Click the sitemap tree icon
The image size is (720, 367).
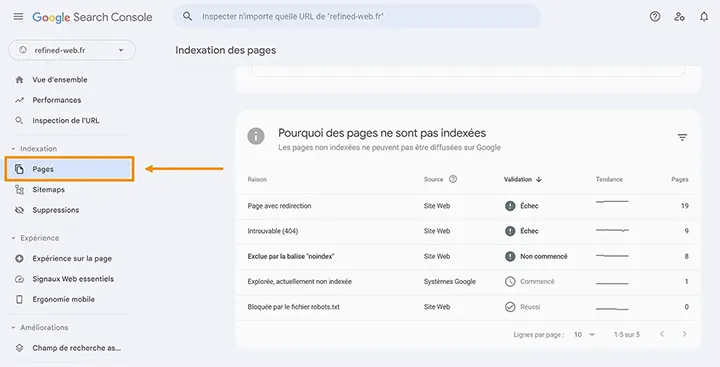point(19,190)
